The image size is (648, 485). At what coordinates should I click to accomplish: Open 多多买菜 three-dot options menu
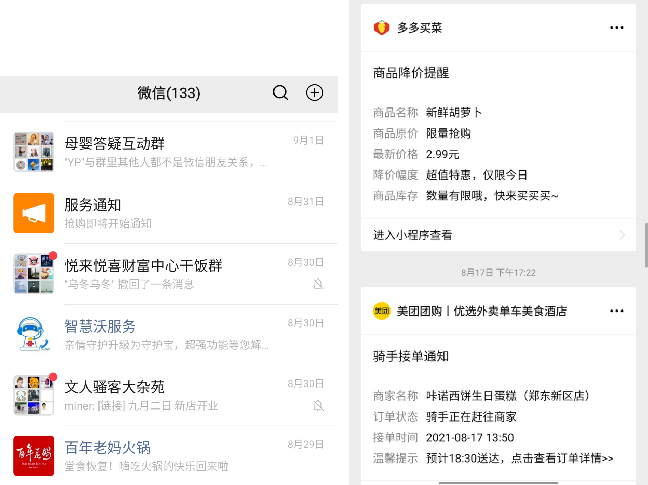click(x=617, y=28)
